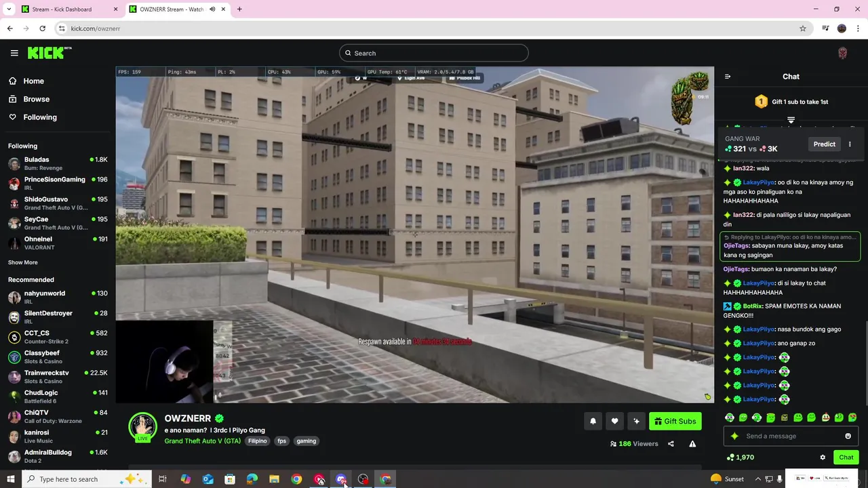Screen dimensions: 868x488
Task: Click the channel points 1,970 balance
Action: pos(740,457)
